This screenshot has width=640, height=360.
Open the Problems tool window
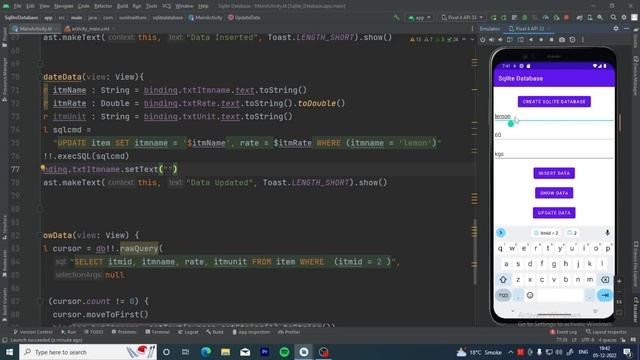click(x=124, y=332)
